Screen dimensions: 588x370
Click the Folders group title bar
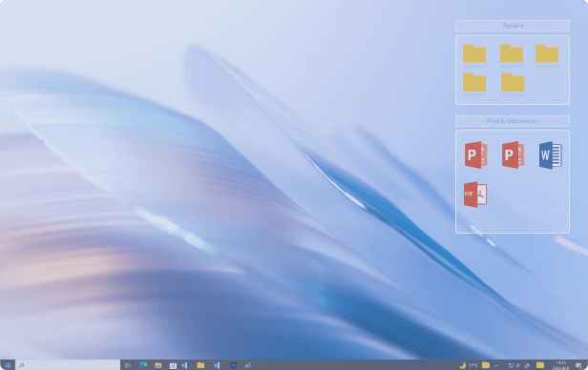[513, 26]
